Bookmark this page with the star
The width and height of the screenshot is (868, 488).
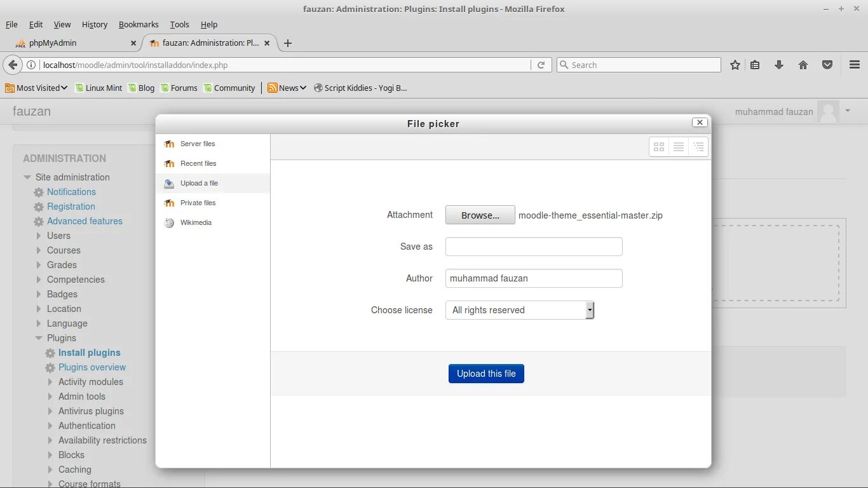point(735,65)
